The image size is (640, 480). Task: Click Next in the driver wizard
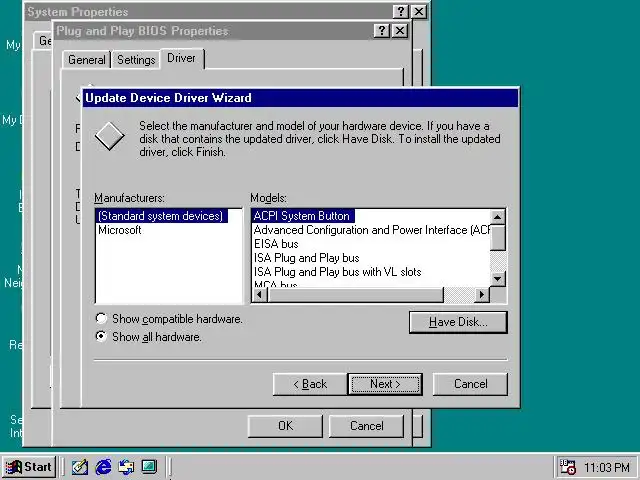tap(385, 384)
